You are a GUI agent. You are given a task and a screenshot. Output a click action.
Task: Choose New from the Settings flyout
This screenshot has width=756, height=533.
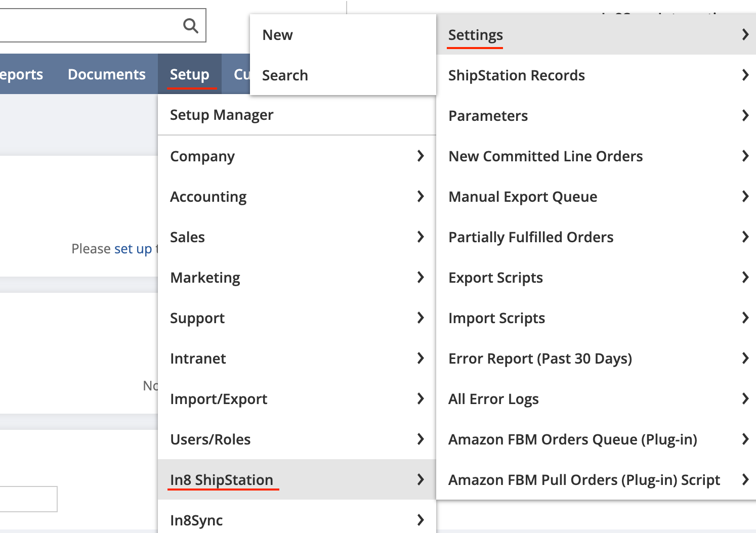pos(277,35)
